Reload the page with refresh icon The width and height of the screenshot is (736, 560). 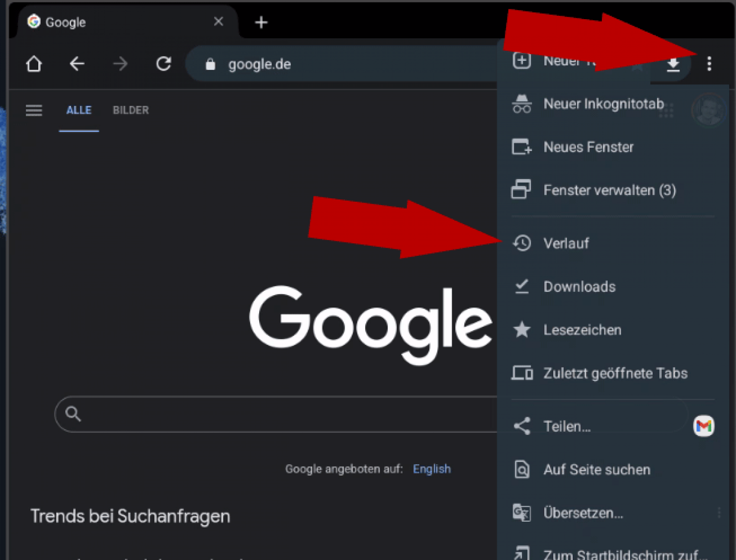pyautogui.click(x=164, y=64)
